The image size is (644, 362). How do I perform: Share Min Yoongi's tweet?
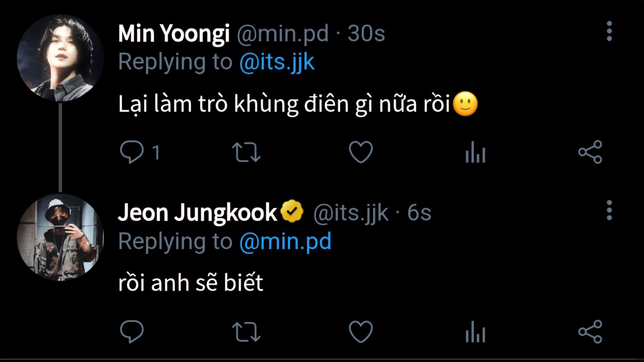[590, 152]
